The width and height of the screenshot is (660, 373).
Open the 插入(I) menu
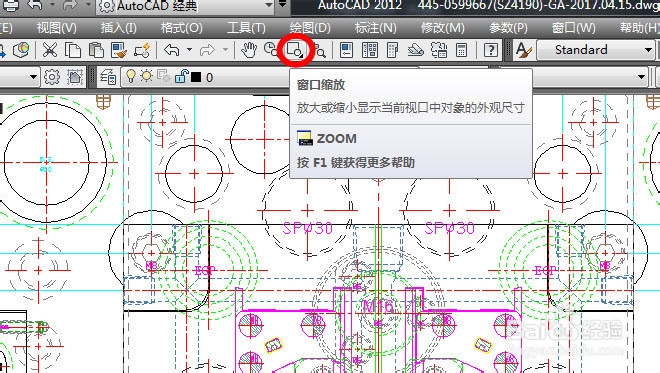(119, 28)
